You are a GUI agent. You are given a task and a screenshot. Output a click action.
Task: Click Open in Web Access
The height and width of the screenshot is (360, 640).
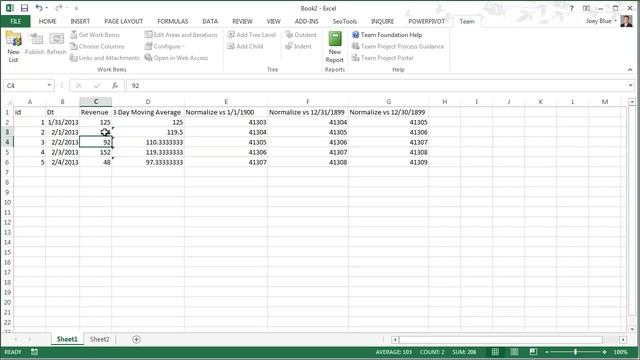point(176,58)
